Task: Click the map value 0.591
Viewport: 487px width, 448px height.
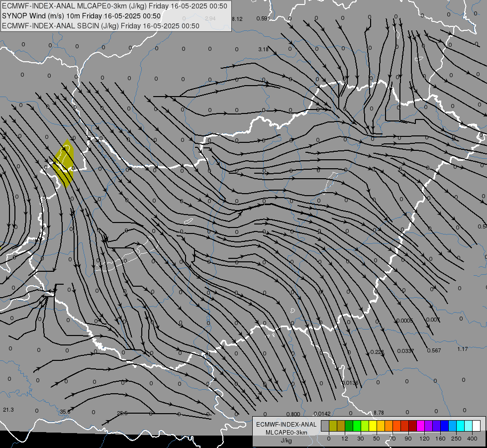Action: coord(263,18)
